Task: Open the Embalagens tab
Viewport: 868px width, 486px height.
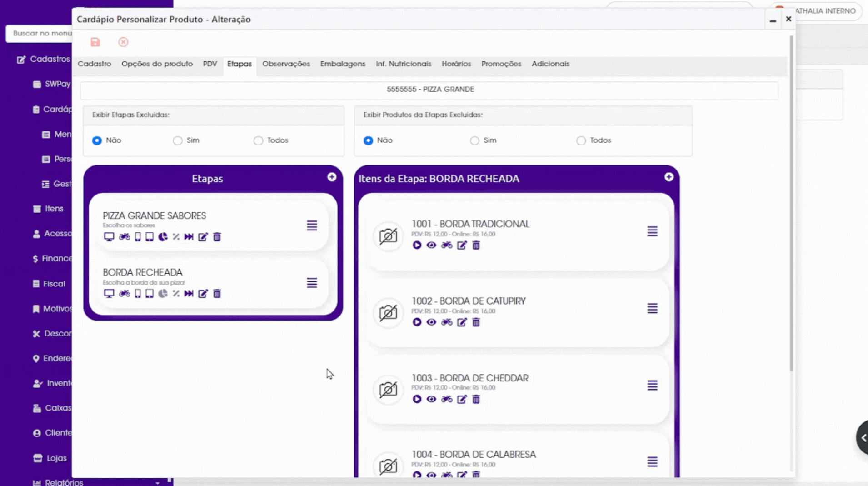Action: click(x=343, y=64)
